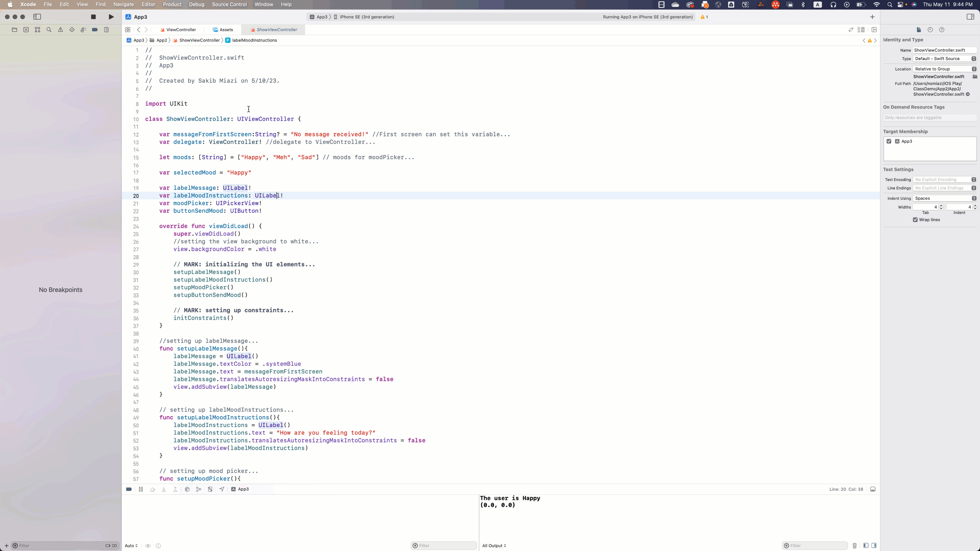
Task: Select iPhone SE (3rd generation) run destination
Action: [366, 17]
